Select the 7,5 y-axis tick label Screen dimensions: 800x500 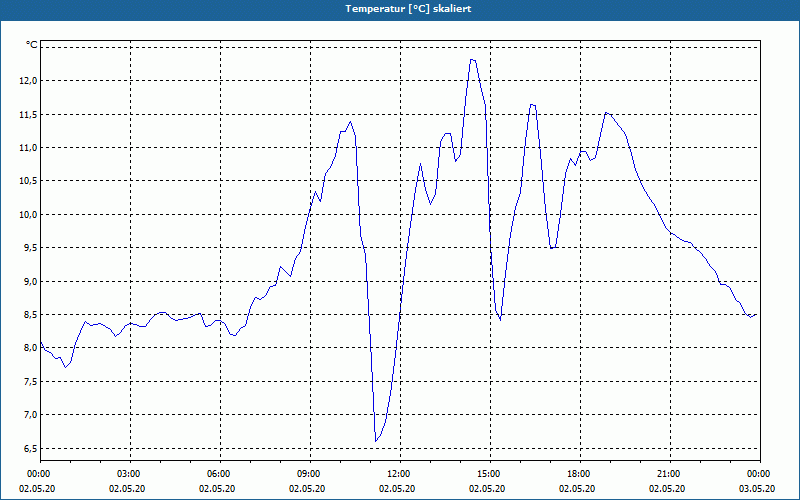30,382
